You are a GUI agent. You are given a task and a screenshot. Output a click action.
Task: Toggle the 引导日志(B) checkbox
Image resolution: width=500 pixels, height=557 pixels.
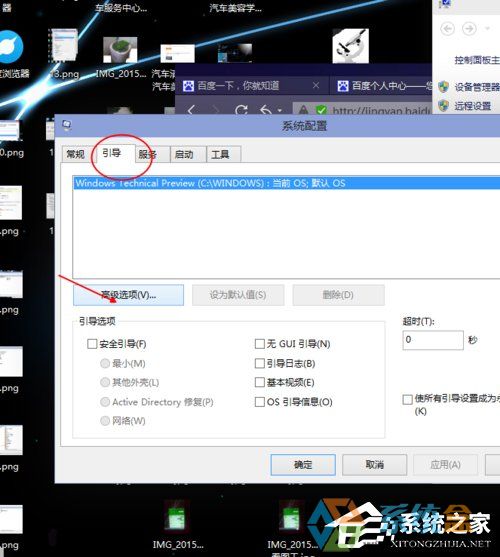point(260,363)
